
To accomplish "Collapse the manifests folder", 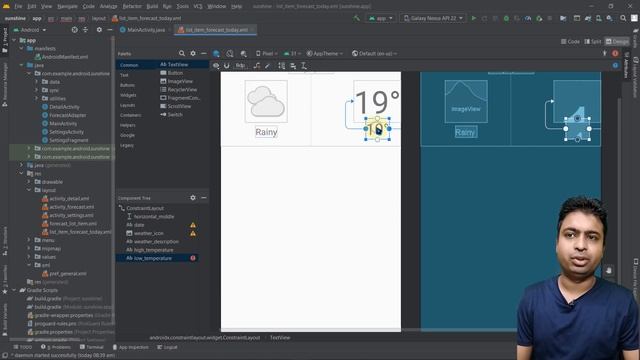I will (x=21, y=49).
